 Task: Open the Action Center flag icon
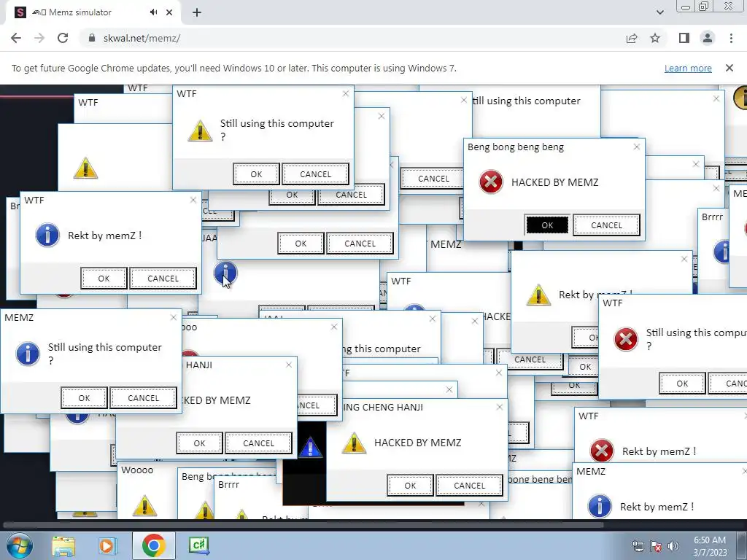click(656, 546)
